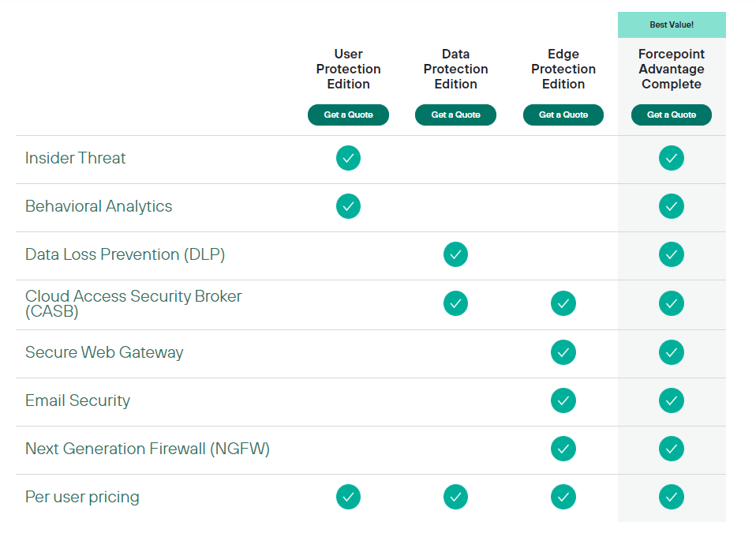
Task: Get a Quote for Forcepoint Advantage Complete
Action: point(671,115)
